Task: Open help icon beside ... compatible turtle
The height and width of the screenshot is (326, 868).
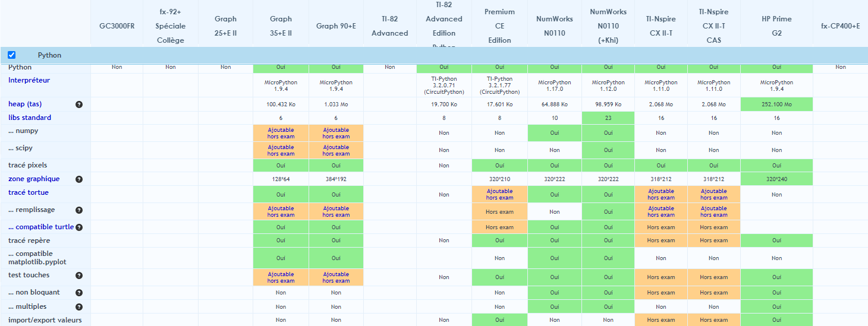Action: click(x=79, y=227)
